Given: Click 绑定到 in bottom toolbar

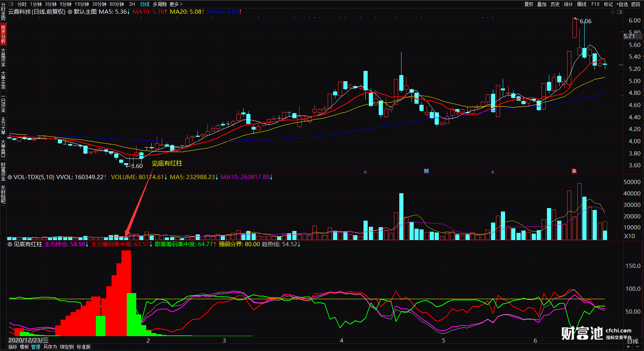Looking at the screenshot, I should (67, 347).
